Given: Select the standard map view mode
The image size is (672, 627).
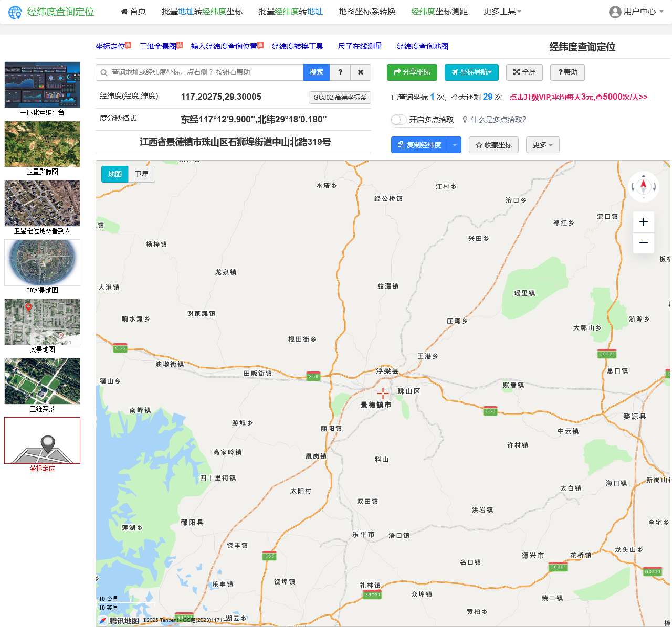Looking at the screenshot, I should (115, 174).
